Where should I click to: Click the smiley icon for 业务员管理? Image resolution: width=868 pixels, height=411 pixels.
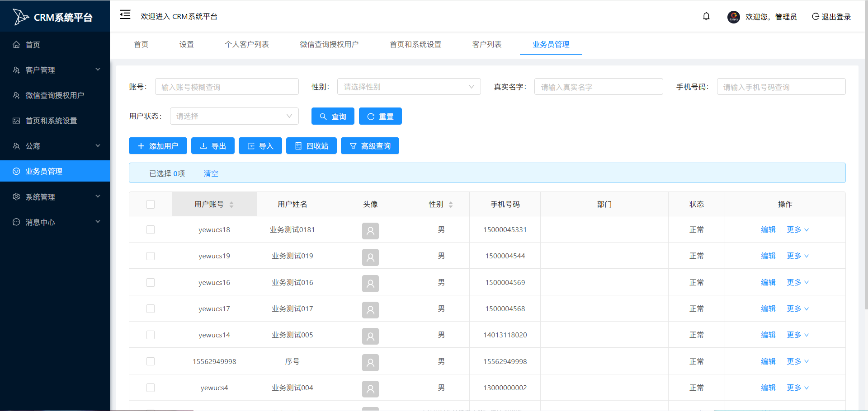coord(16,171)
